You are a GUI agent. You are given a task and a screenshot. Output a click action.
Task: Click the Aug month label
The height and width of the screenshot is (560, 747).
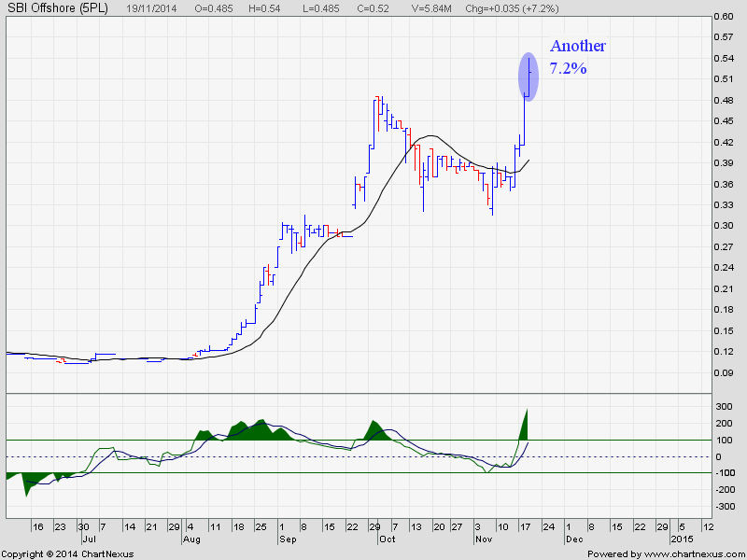tap(191, 539)
